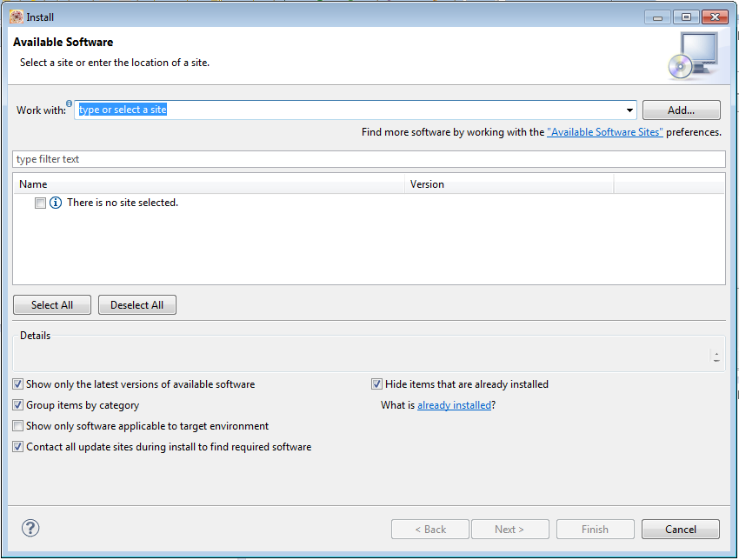Click the Details area scroll stepper

(716, 356)
